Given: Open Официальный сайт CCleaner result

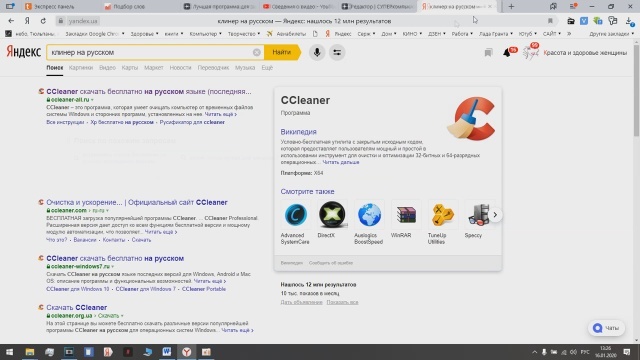Looking at the screenshot, I should coord(137,202).
